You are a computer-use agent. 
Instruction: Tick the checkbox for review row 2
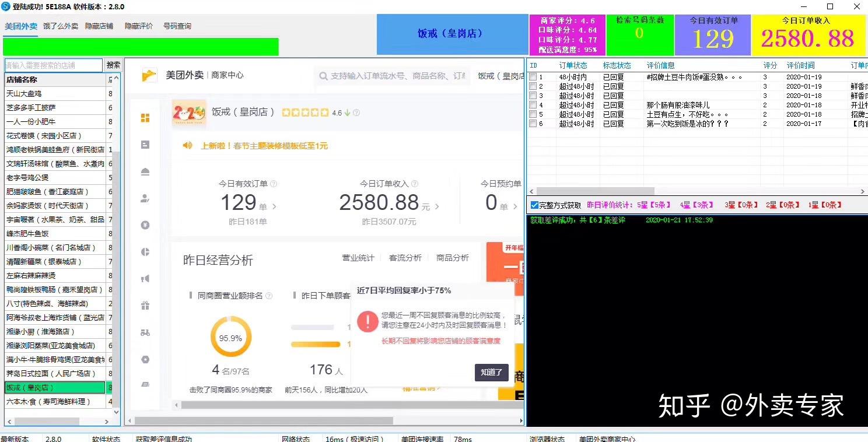click(x=533, y=86)
